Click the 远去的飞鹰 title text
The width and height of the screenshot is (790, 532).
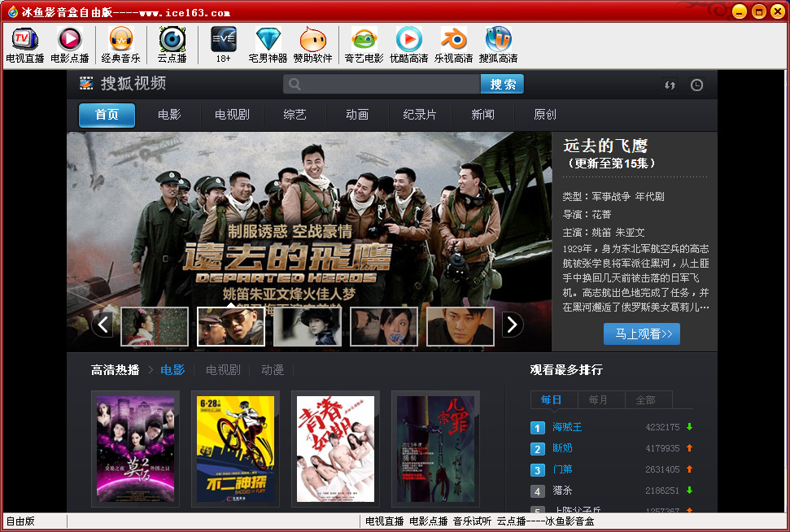pyautogui.click(x=605, y=146)
